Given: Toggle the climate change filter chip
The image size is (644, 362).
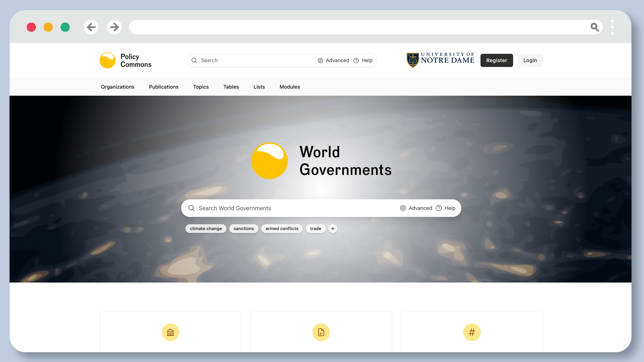Looking at the screenshot, I should pos(206,228).
